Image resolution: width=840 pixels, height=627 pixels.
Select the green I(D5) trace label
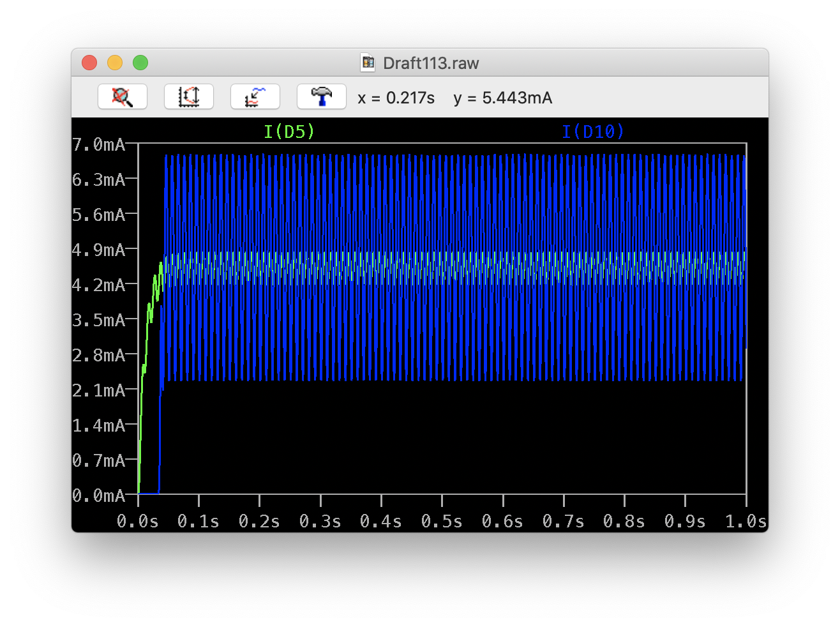tap(289, 132)
